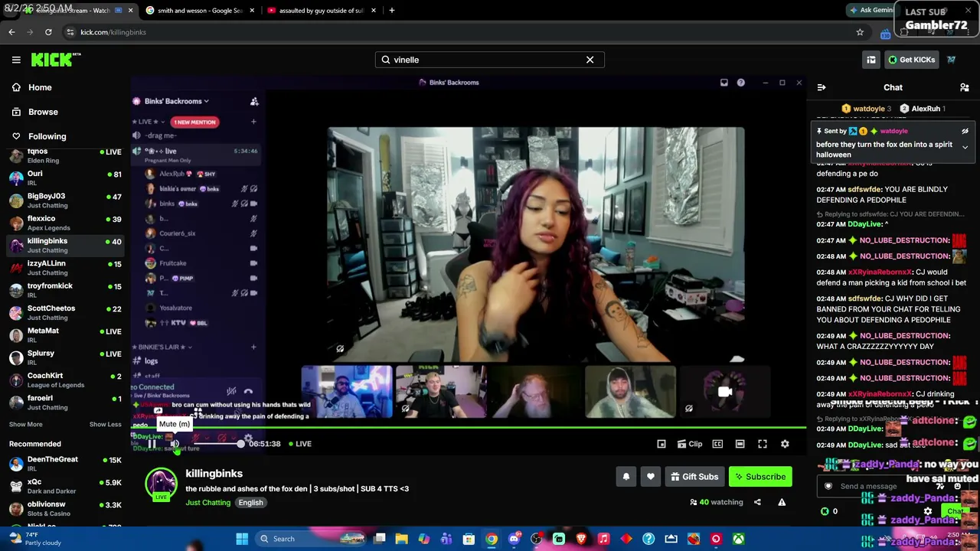Open Windows Start menu
980x551 pixels.
coord(242,539)
